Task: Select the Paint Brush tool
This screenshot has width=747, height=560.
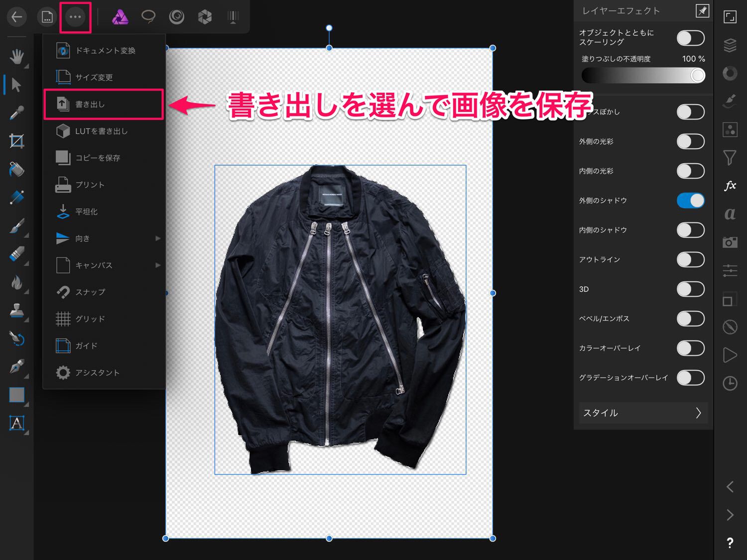Action: click(x=16, y=226)
